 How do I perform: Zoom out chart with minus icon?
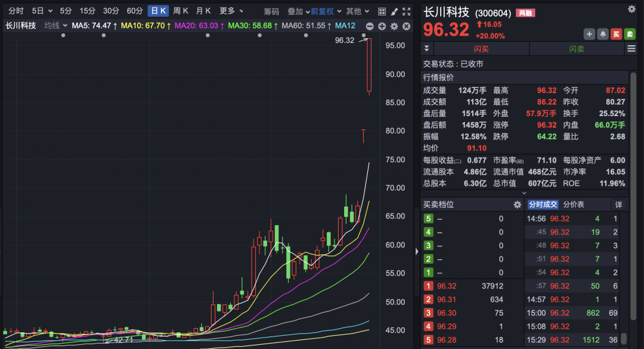tap(370, 26)
